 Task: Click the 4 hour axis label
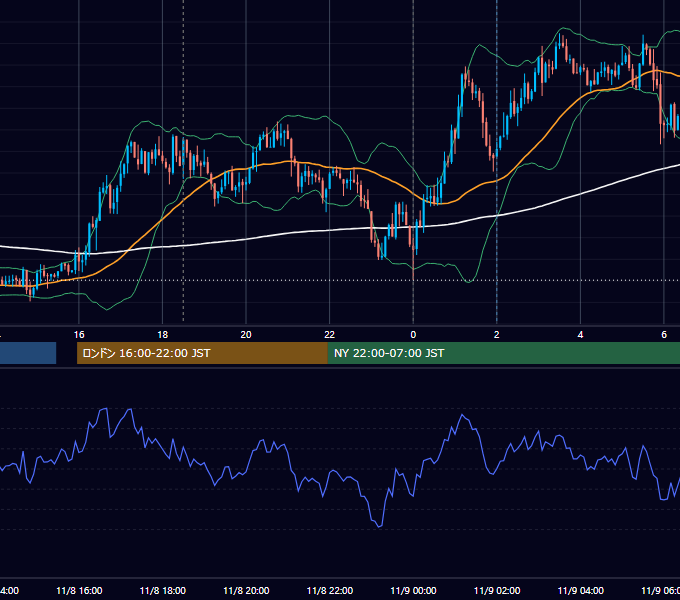click(x=580, y=334)
